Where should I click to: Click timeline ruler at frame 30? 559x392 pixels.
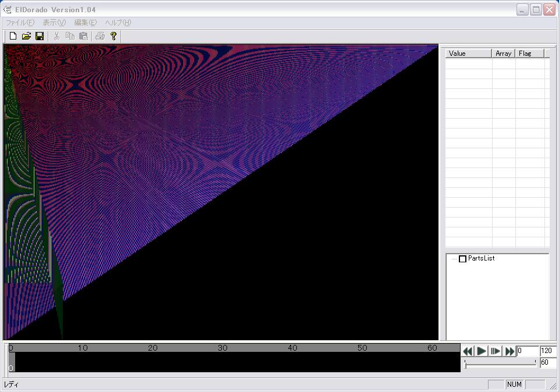[222, 348]
